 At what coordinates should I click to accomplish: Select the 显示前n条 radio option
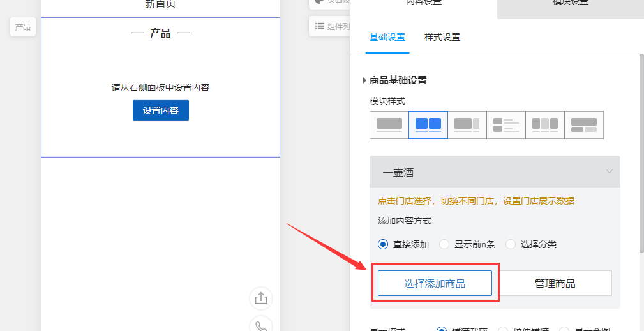444,244
